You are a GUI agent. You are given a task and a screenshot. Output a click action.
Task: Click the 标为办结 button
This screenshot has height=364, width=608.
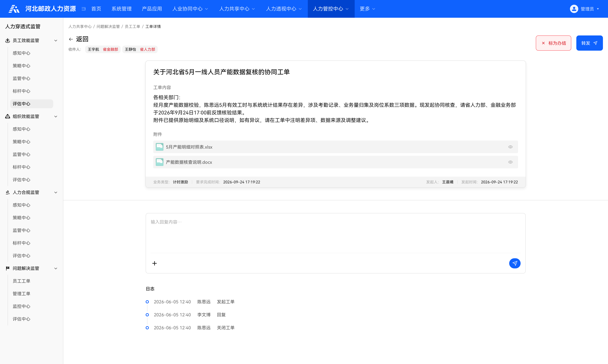pyautogui.click(x=553, y=43)
